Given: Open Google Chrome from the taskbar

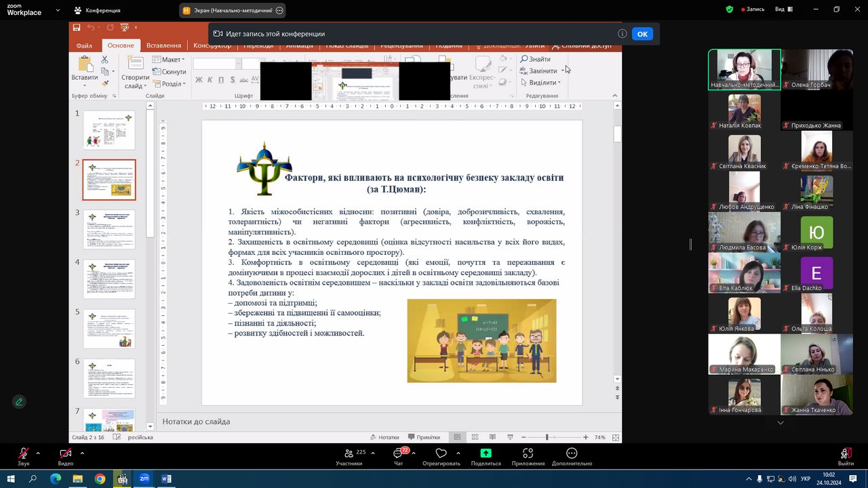Looking at the screenshot, I should pos(100,479).
